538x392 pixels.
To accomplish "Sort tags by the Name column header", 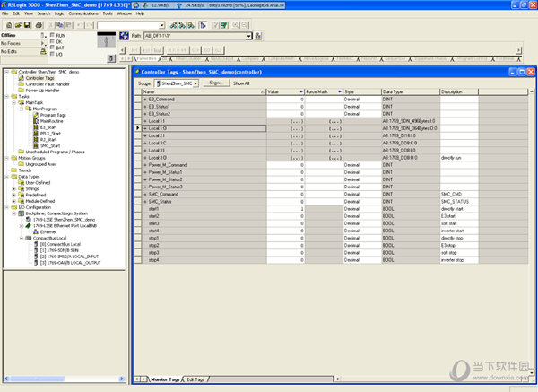I will pyautogui.click(x=204, y=91).
